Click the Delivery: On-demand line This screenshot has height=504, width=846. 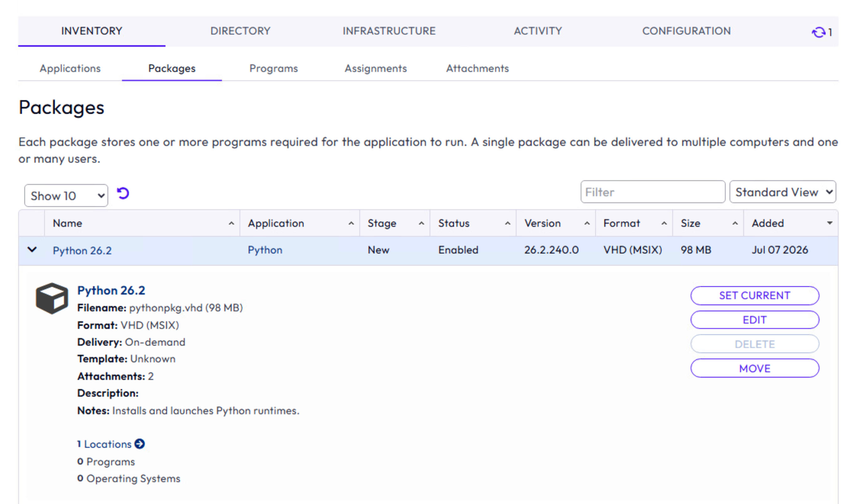point(131,342)
